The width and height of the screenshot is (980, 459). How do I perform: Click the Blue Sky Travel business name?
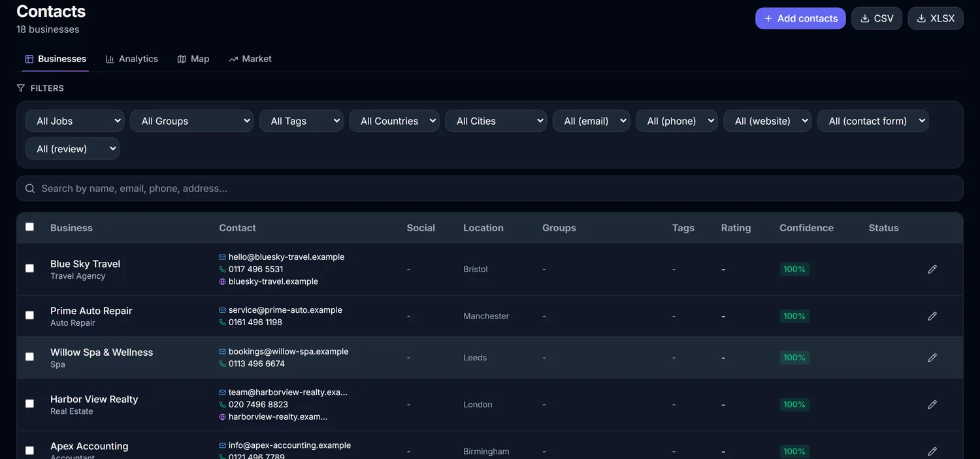85,264
